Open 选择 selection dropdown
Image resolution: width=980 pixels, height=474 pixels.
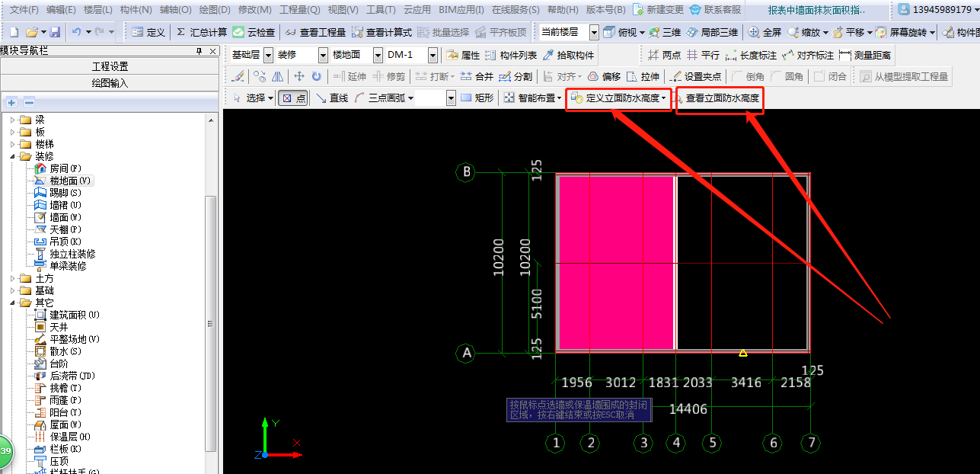254,98
